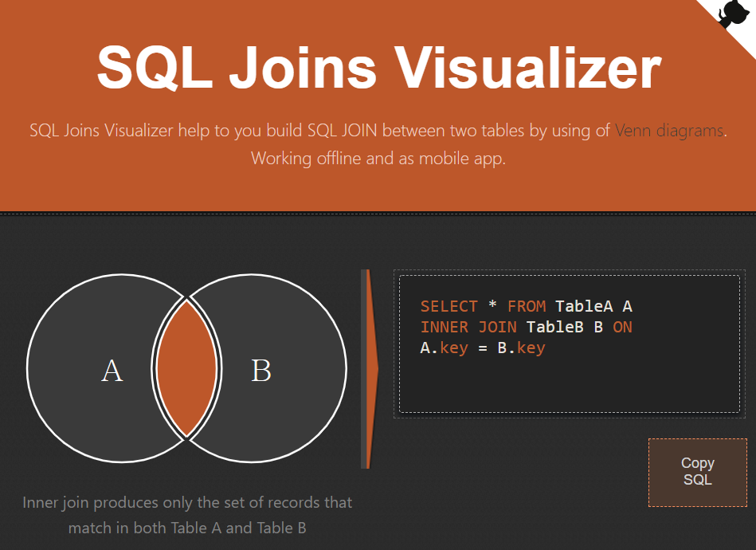Click the dashed border of the SQL code panel
This screenshot has width=756, height=550.
tap(567, 270)
